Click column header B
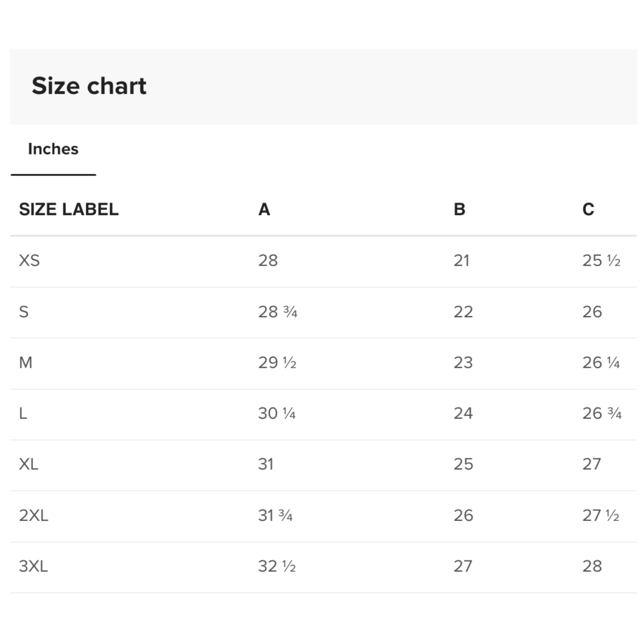 pyautogui.click(x=459, y=209)
